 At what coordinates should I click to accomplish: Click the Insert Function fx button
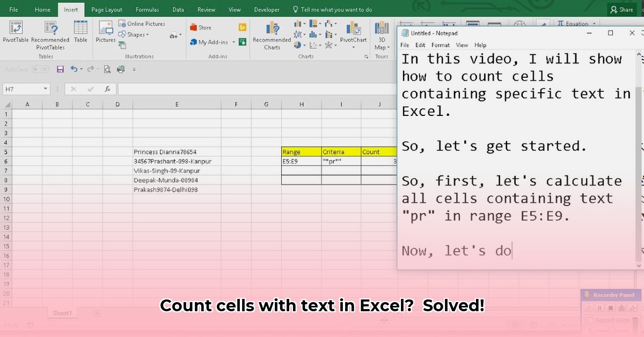coord(107,89)
